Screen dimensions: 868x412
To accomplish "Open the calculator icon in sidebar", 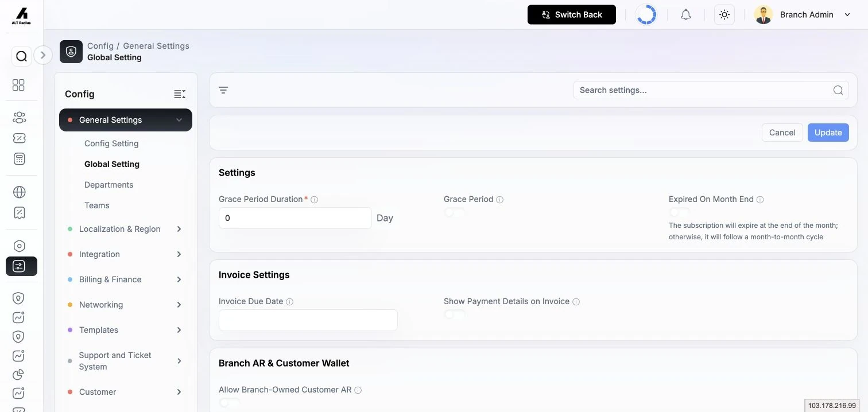I will (19, 159).
